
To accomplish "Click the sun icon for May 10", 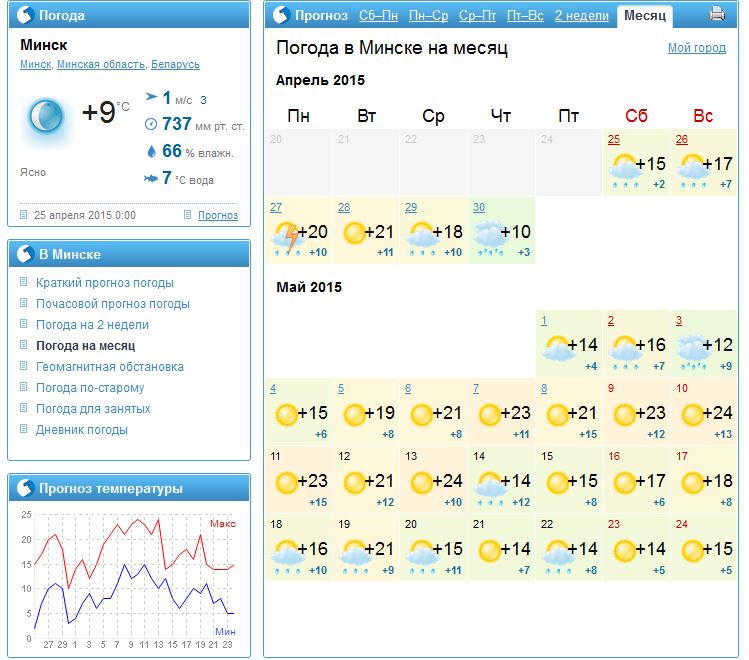I will (x=691, y=414).
